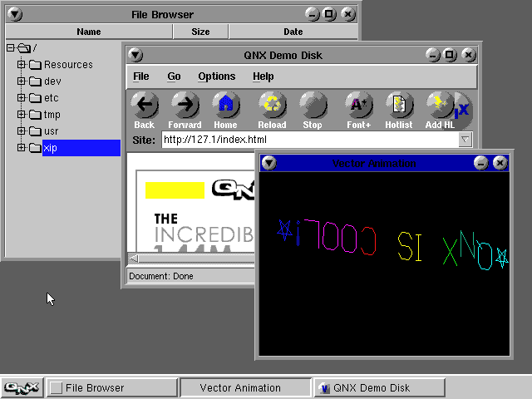Expand the usr folder node
The image size is (532, 399).
coord(21,131)
